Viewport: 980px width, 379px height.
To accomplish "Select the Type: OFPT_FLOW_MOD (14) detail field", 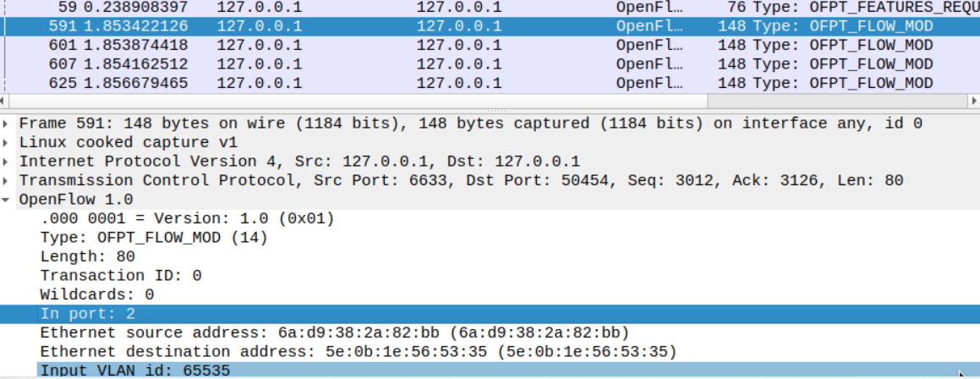I will pyautogui.click(x=154, y=238).
